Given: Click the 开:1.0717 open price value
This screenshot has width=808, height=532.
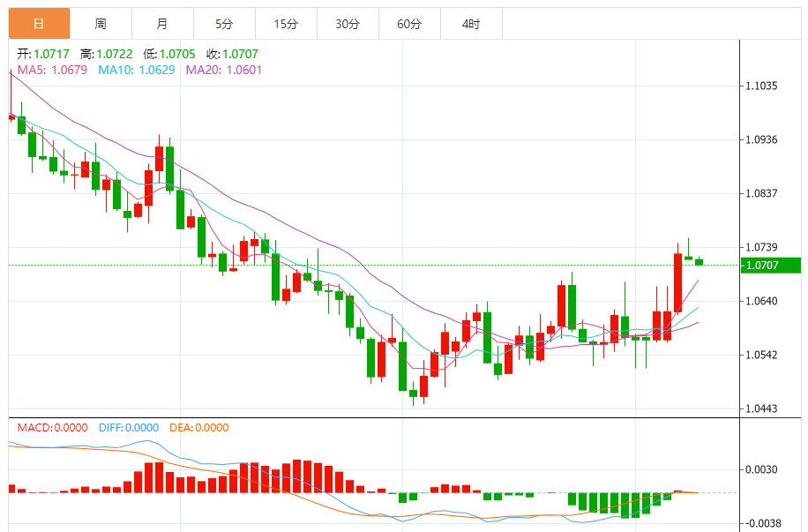Looking at the screenshot, I should [x=43, y=54].
